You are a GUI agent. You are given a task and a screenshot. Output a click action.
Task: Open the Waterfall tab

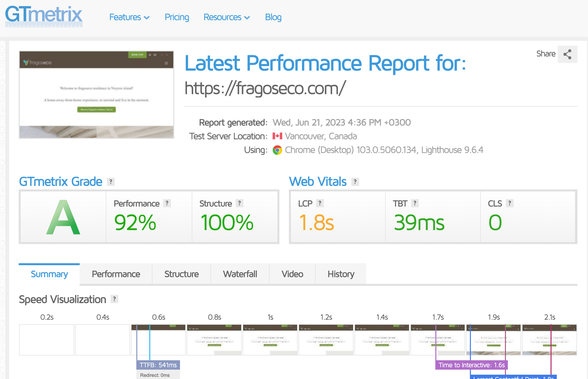click(x=240, y=274)
